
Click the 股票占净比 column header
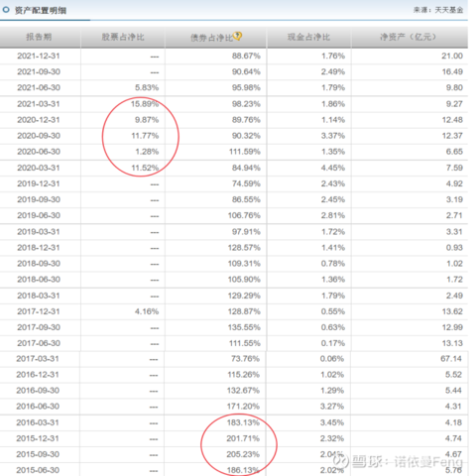click(x=123, y=37)
